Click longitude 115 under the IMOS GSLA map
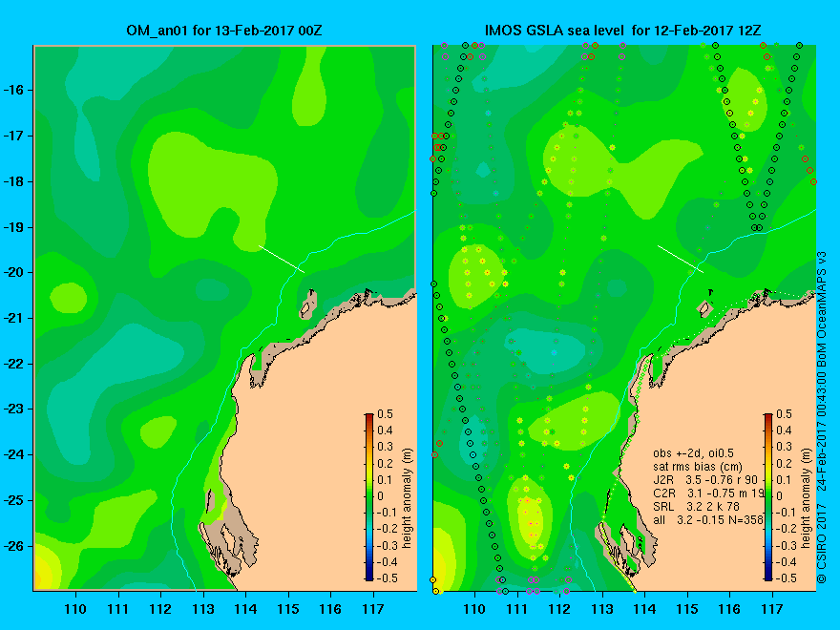 coord(686,609)
